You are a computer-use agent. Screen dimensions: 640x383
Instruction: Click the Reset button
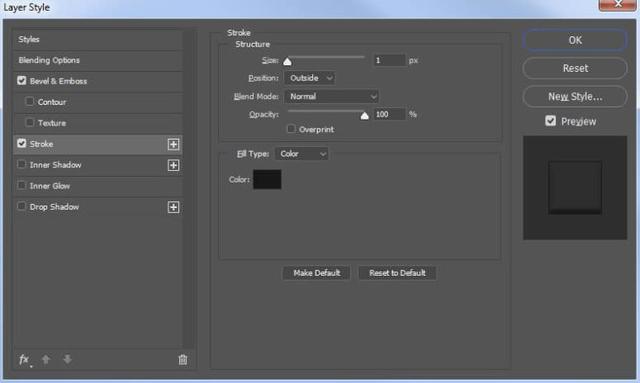click(x=575, y=68)
